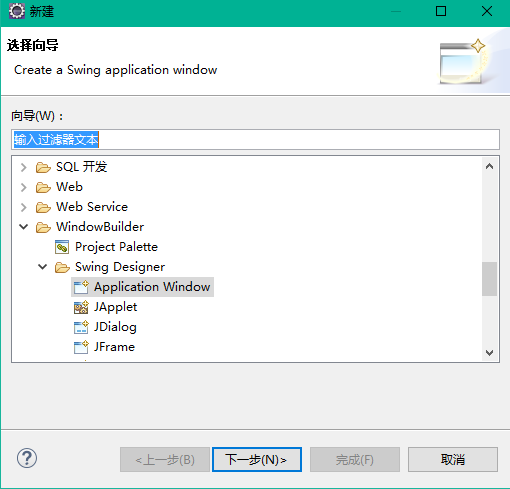510x489 pixels.
Task: Select JFrame wizard
Action: click(x=114, y=347)
